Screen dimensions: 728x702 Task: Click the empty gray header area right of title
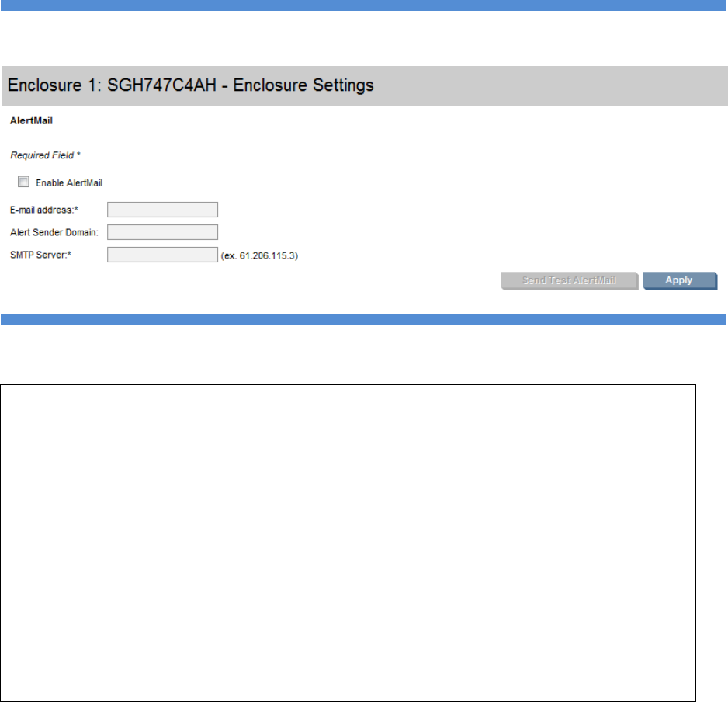tap(551, 85)
